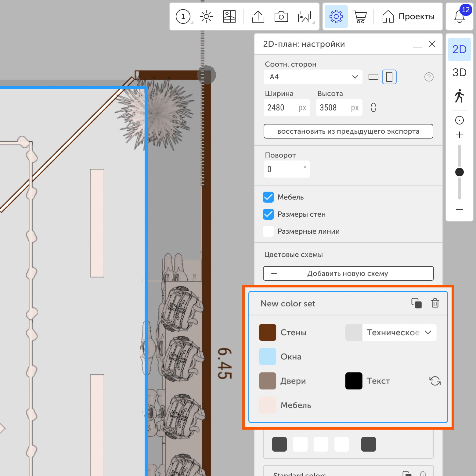The image size is (476, 476).
Task: Switch to walk-through mode icon
Action: 459,96
